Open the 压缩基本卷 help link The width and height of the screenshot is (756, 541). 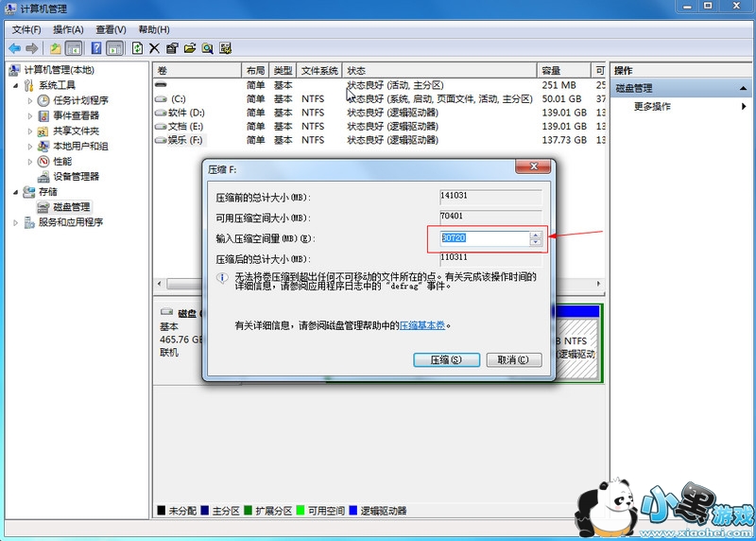pos(422,325)
